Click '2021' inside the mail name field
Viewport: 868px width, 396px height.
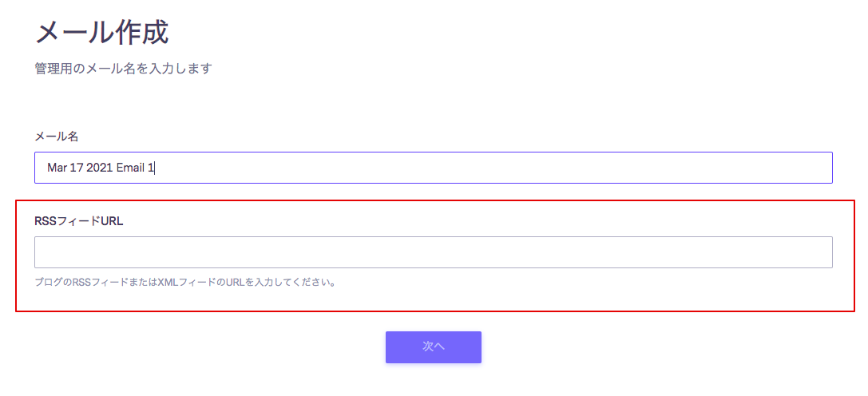point(98,168)
